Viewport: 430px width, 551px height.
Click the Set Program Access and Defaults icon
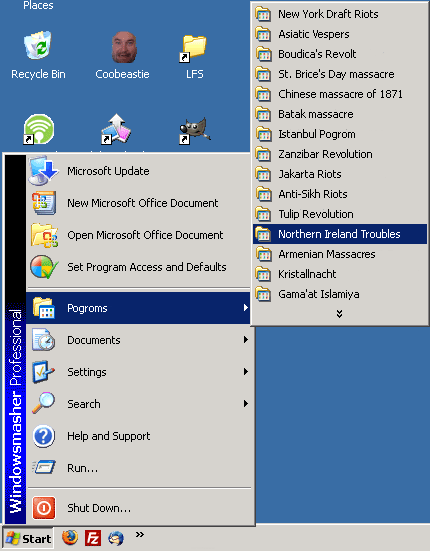pos(44,267)
